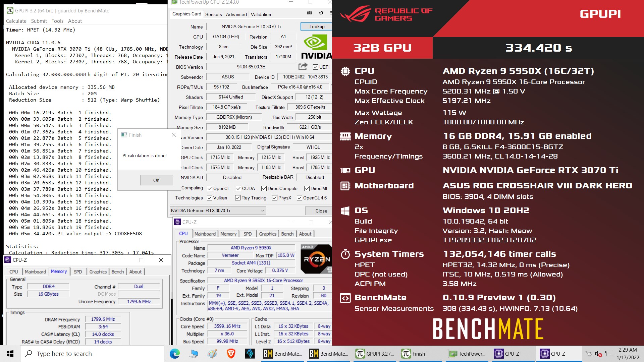Viewport: 644px width, 362px height.
Task: Open Microsoft Edge from the taskbar
Action: pos(174,354)
